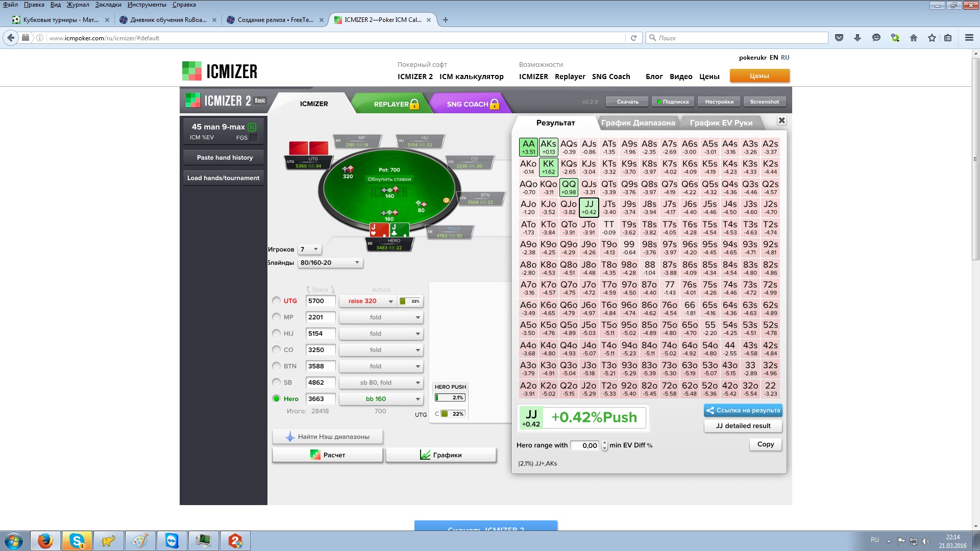
Task: Click the UTG stack field 5700
Action: (321, 301)
